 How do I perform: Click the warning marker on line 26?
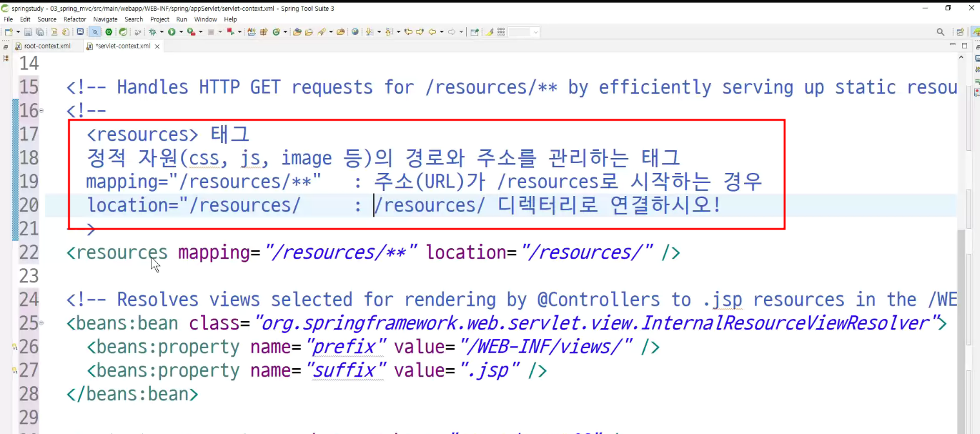(15, 347)
